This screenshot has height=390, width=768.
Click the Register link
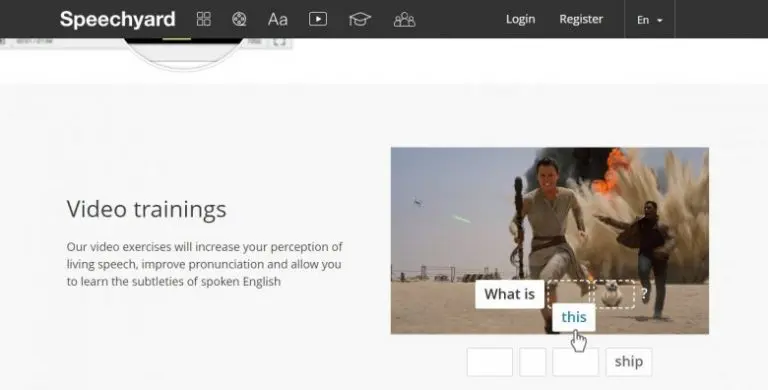pos(581,19)
